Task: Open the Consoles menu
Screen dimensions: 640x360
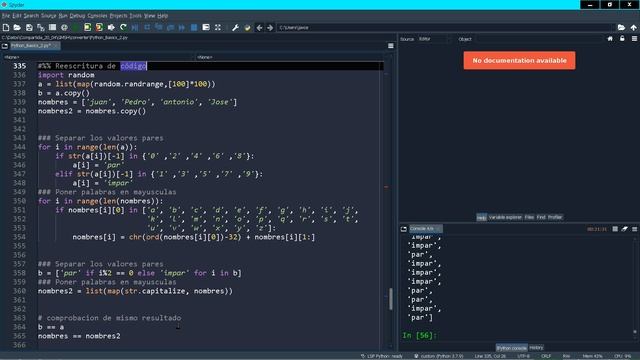Action: [x=97, y=16]
